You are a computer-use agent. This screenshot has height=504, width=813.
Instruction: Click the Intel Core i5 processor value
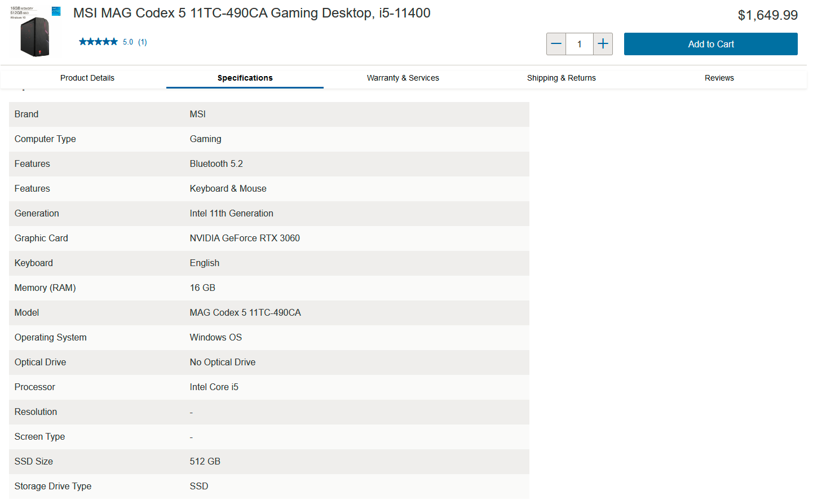214,387
